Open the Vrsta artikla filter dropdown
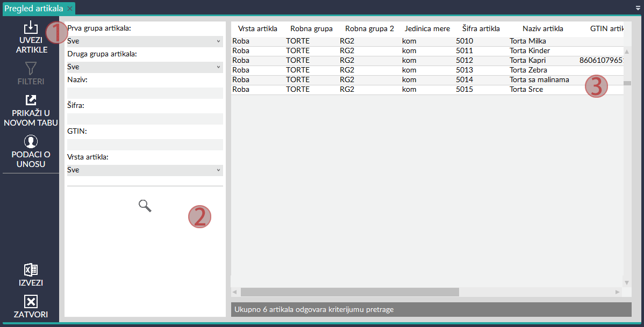 (x=145, y=170)
